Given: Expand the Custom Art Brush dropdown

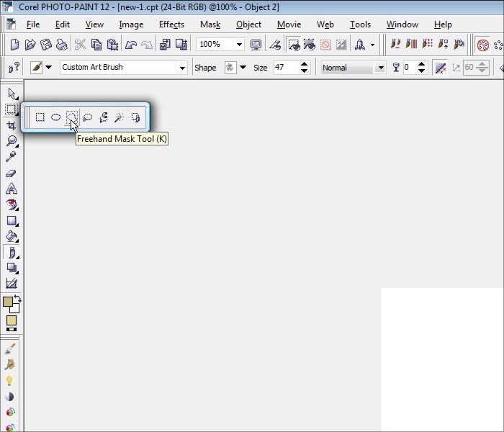Looking at the screenshot, I should pos(182,68).
